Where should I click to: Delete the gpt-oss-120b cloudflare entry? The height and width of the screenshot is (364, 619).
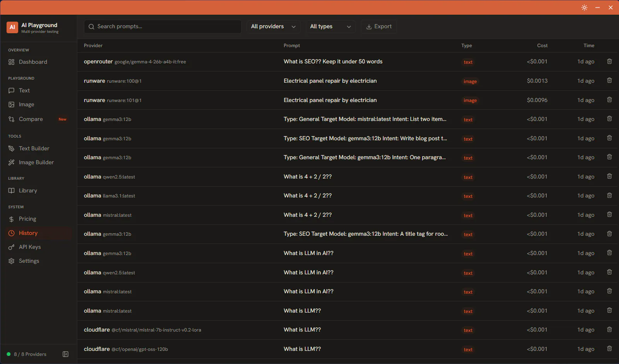609,349
